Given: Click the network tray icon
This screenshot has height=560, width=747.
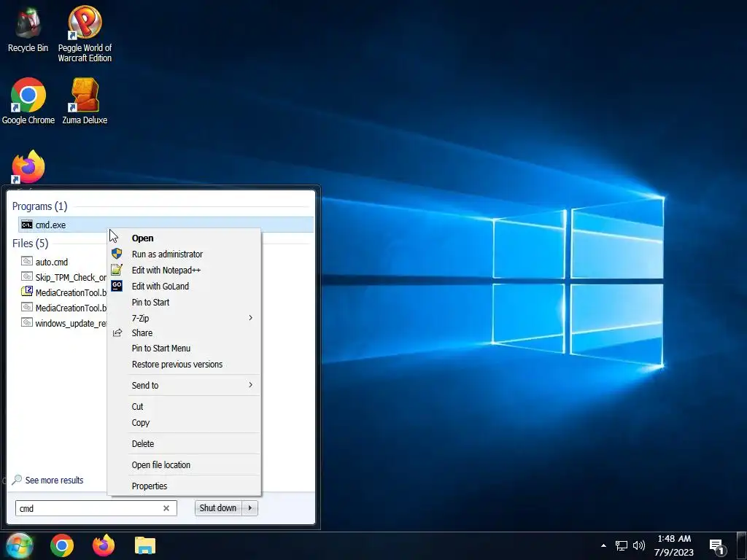Looking at the screenshot, I should point(622,545).
